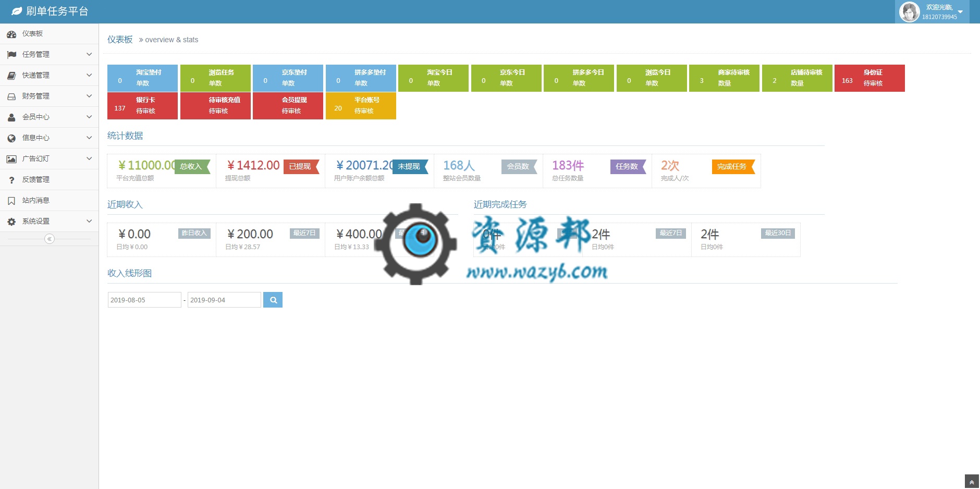Open 财务管理 in the sidebar

(x=49, y=96)
